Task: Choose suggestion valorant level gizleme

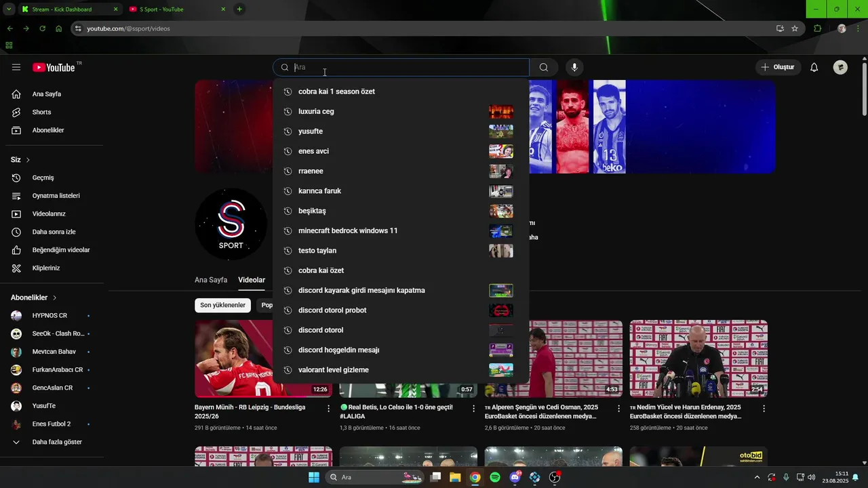Action: pyautogui.click(x=401, y=370)
